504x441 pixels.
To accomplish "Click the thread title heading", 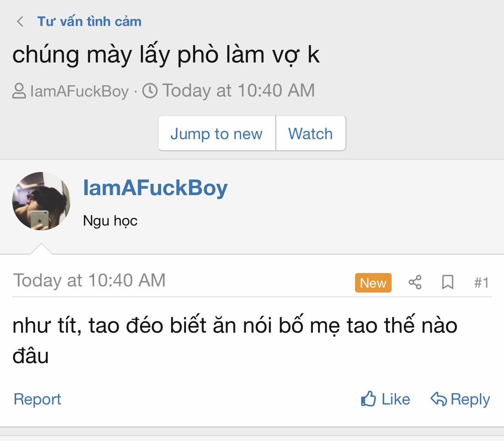I will click(166, 55).
